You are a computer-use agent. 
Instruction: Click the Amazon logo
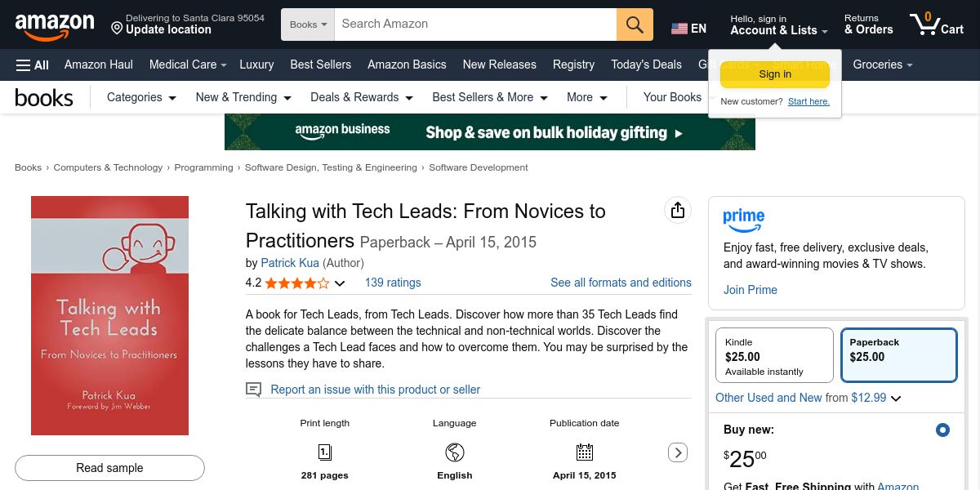pos(55,25)
